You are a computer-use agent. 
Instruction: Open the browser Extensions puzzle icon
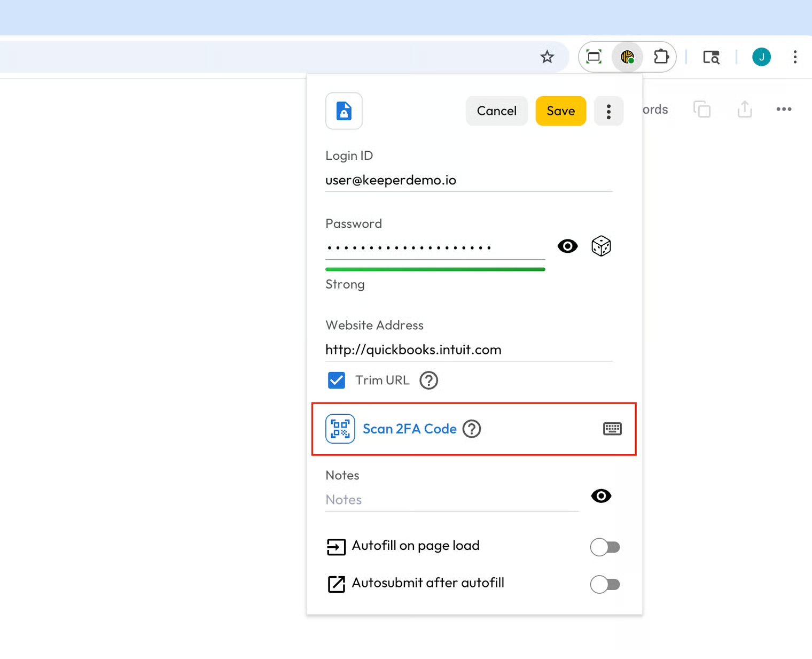point(661,57)
